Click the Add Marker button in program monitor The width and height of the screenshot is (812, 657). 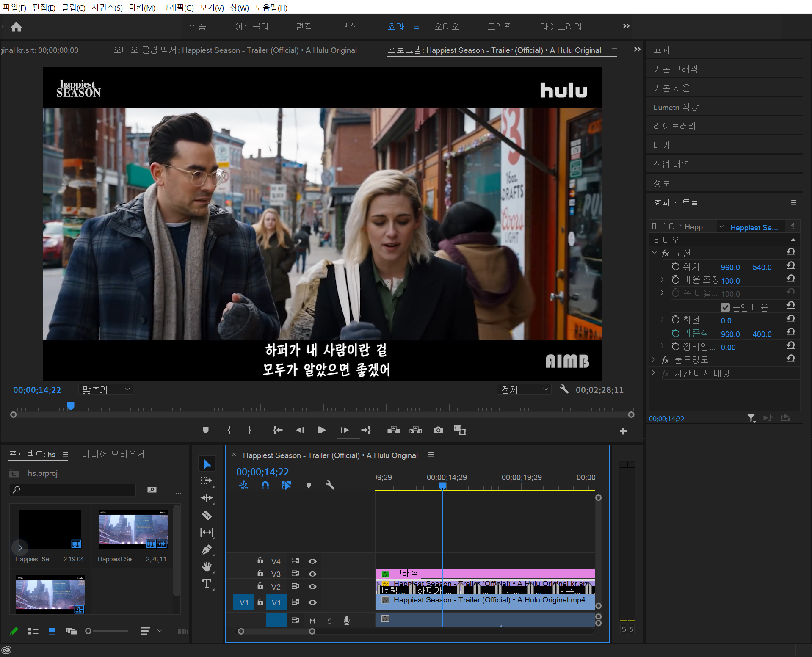(206, 430)
